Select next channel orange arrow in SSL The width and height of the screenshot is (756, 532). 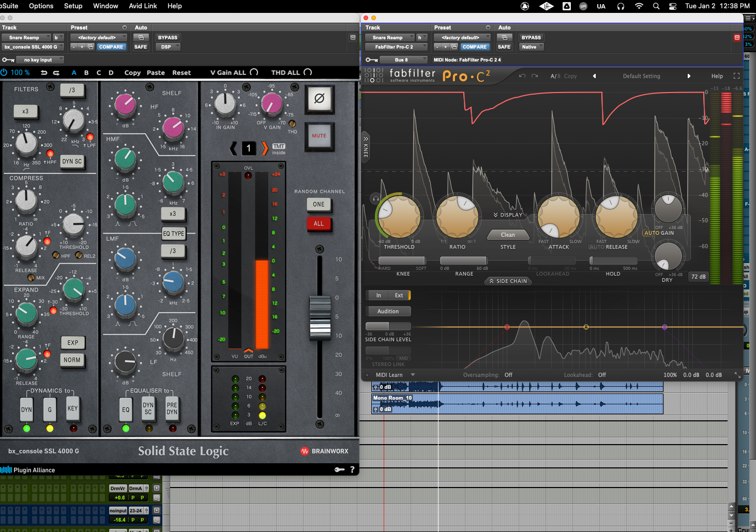click(x=265, y=148)
